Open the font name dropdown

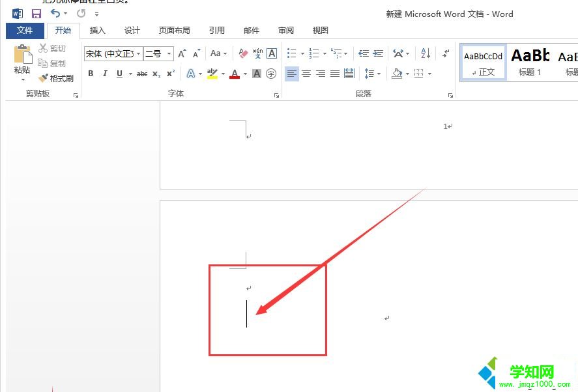(x=138, y=53)
